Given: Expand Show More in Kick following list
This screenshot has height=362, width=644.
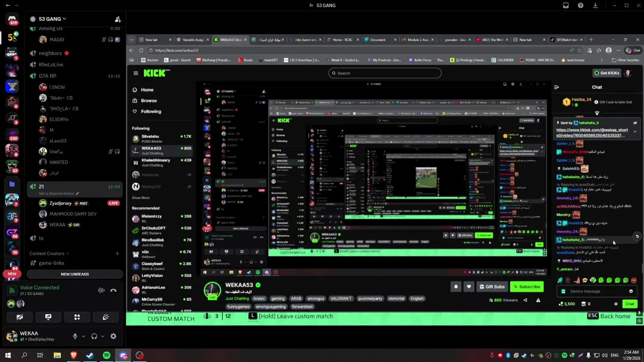Looking at the screenshot, I should tap(141, 198).
